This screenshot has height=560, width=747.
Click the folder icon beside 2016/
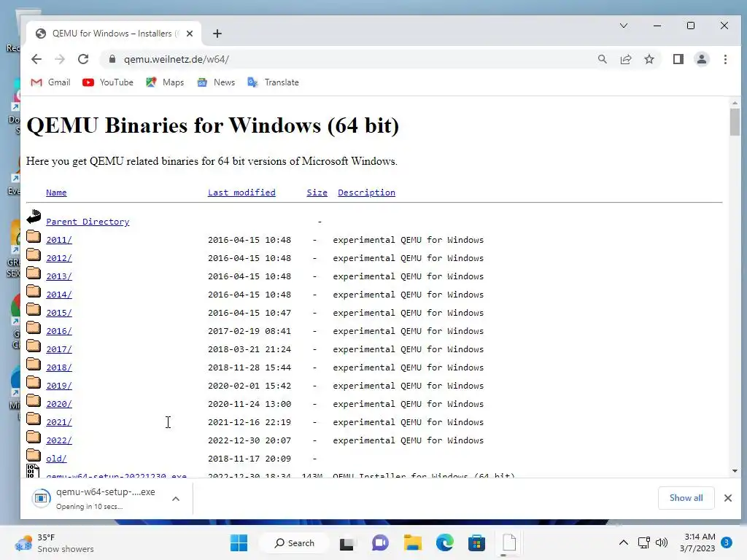click(x=34, y=327)
